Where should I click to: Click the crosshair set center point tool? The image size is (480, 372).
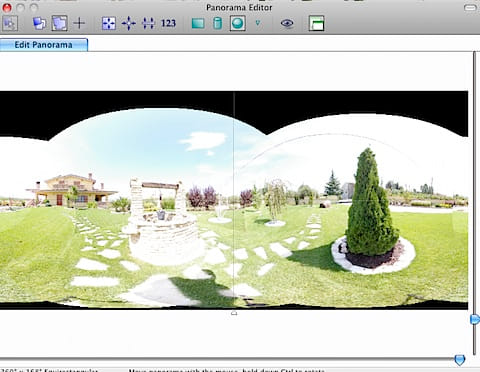click(x=79, y=23)
